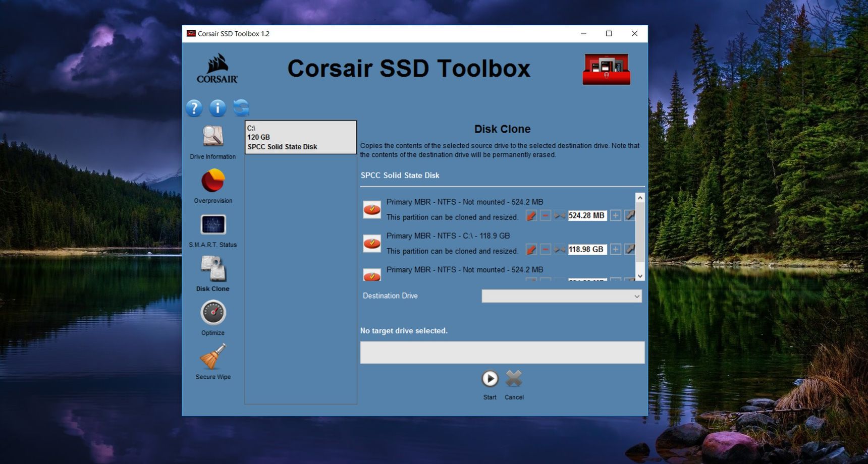Click the "No target drive selected." message
Screen dimensions: 868x464
click(404, 331)
